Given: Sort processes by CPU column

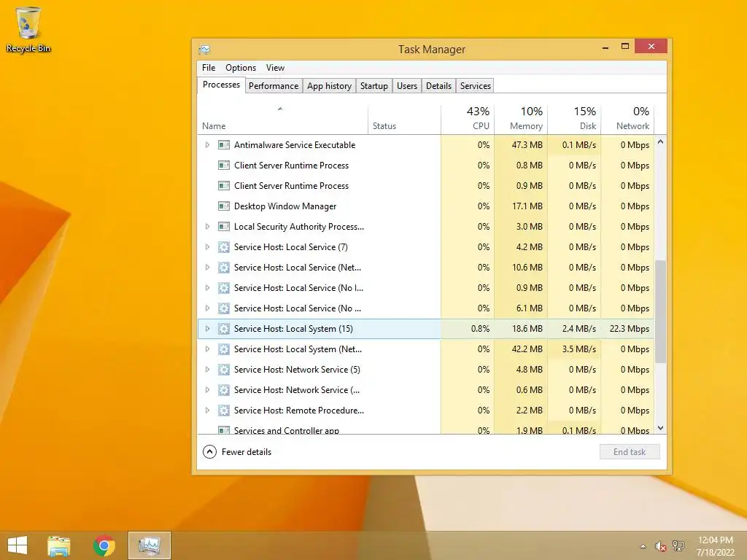Looking at the screenshot, I should (468, 119).
